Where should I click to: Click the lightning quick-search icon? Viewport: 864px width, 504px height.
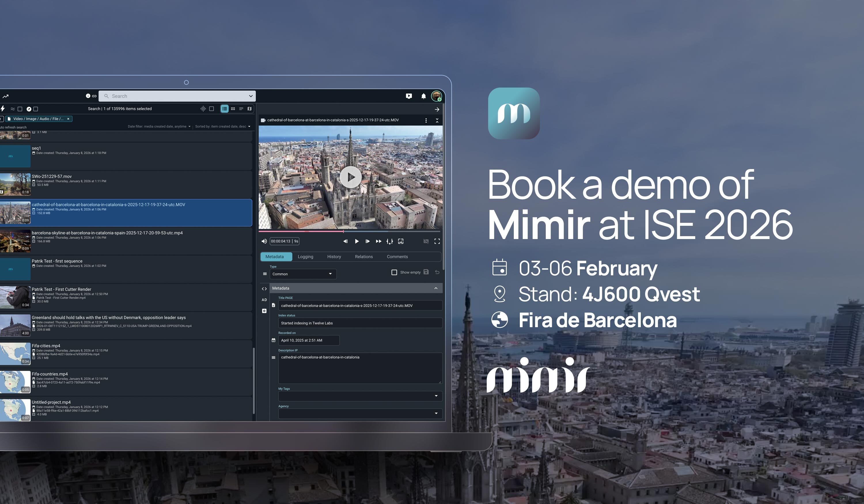coord(3,109)
